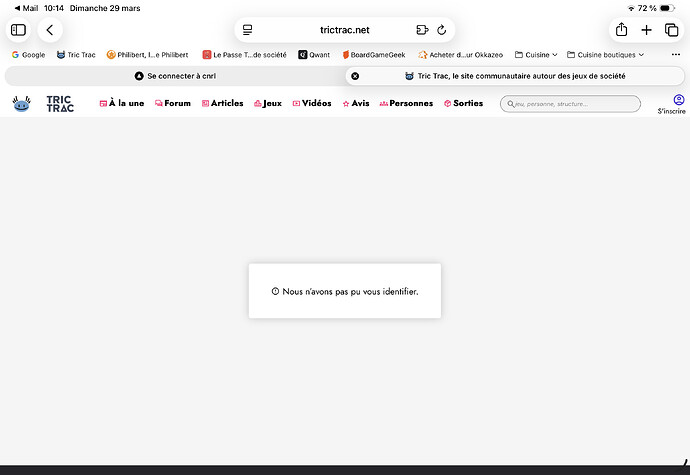Open the page reader menu icon
690x475 pixels.
pyautogui.click(x=248, y=30)
